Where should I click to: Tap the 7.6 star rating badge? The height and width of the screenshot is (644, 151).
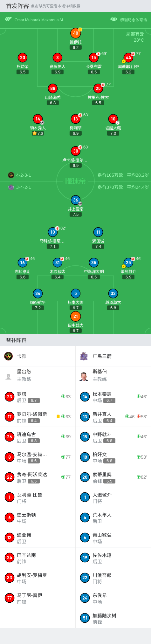[x=38, y=134]
